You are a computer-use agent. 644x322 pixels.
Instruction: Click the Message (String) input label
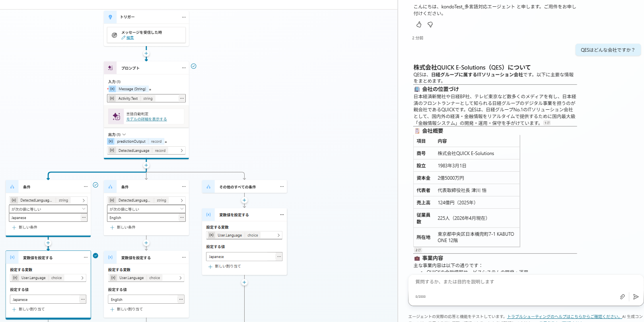click(132, 89)
